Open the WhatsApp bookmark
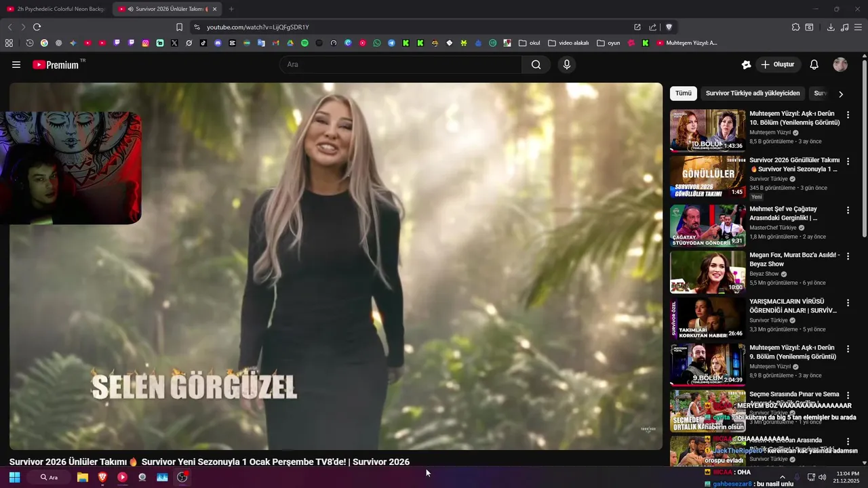 377,43
